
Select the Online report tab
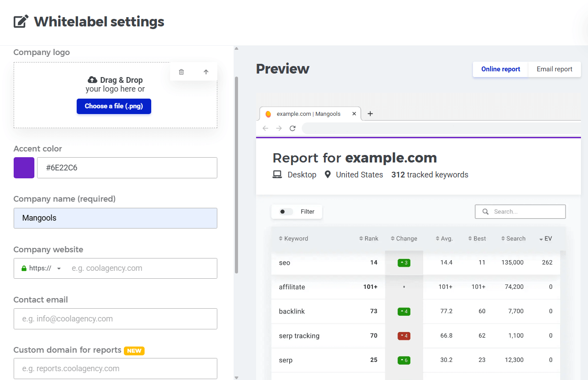(x=500, y=69)
